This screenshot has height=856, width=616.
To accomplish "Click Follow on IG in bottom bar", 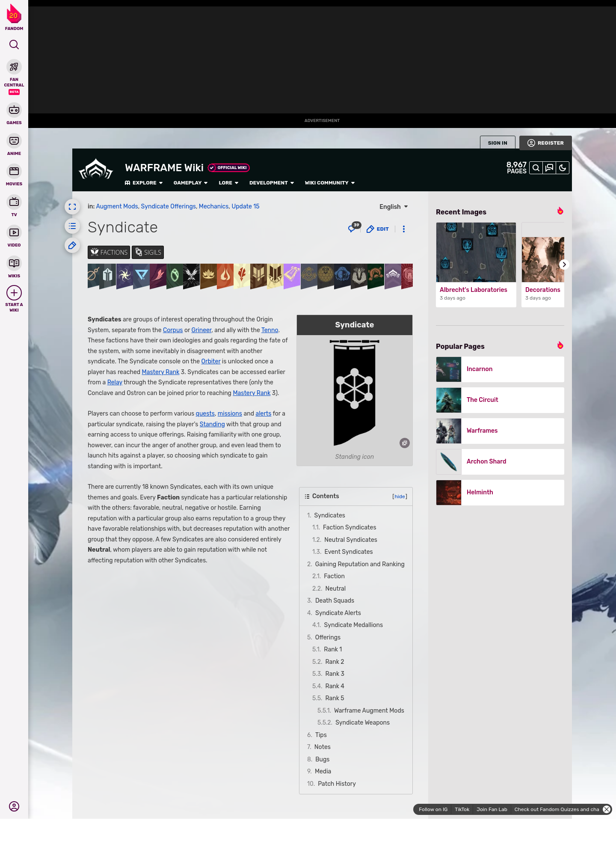I will coord(433,809).
